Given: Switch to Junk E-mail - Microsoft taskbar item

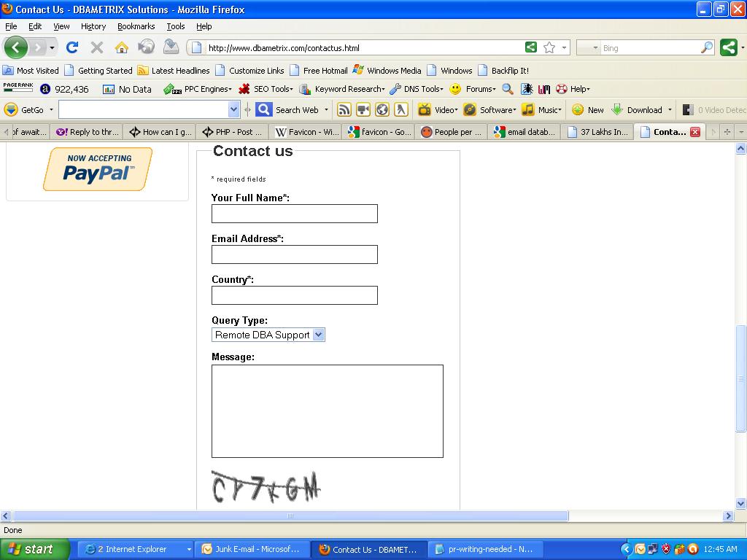Looking at the screenshot, I should coord(253,549).
